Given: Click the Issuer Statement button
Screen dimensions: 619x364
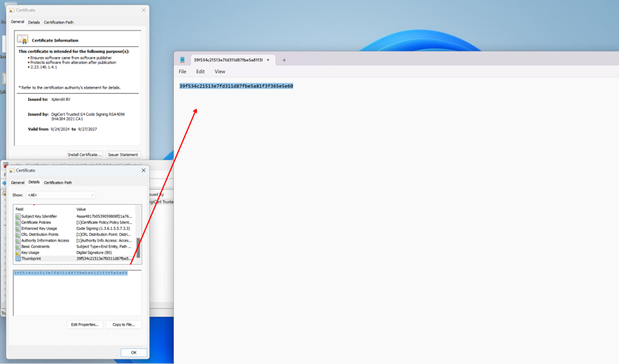Looking at the screenshot, I should [x=123, y=155].
